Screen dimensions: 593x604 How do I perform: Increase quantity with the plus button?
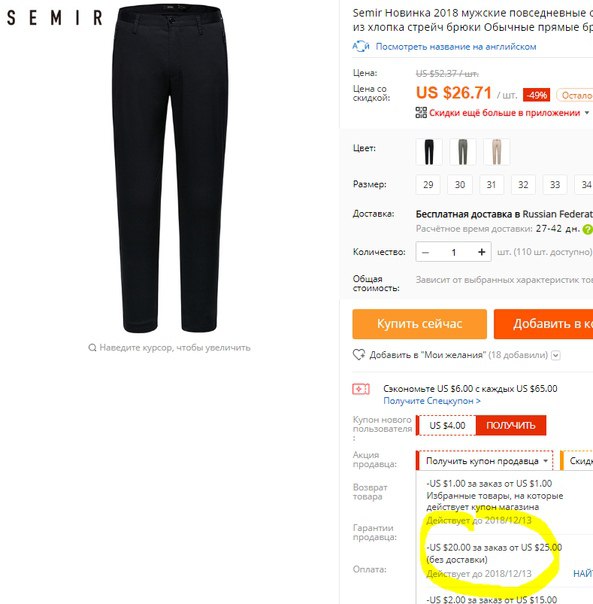[x=481, y=252]
